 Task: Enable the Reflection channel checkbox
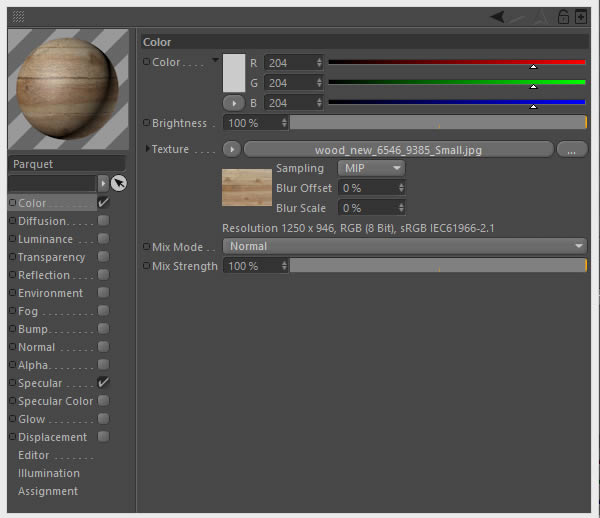103,274
